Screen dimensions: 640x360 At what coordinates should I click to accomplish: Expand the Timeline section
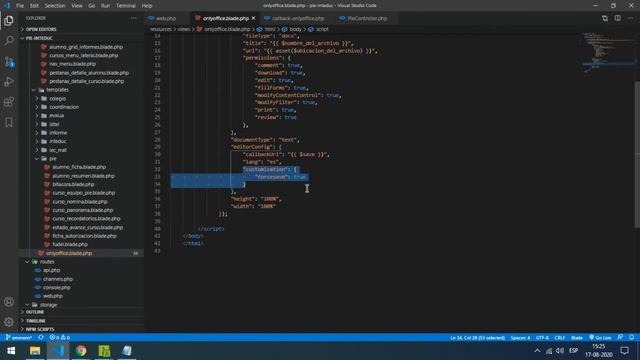point(36,321)
